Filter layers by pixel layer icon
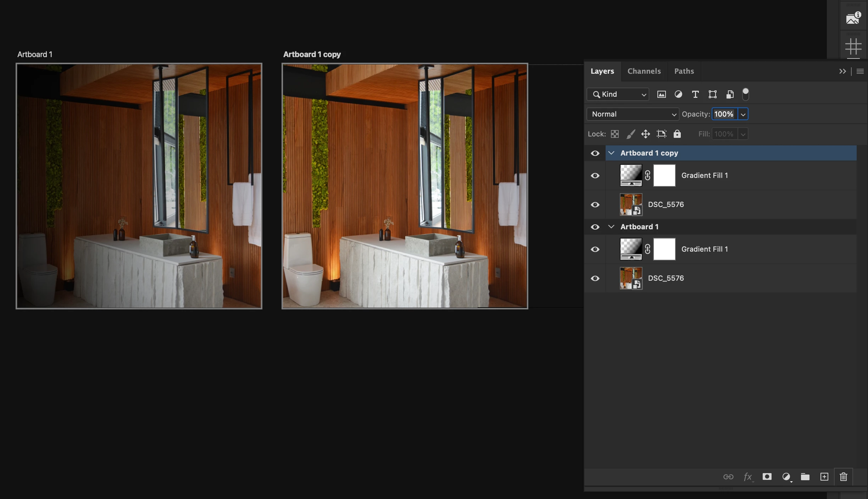The width and height of the screenshot is (868, 499). point(661,94)
